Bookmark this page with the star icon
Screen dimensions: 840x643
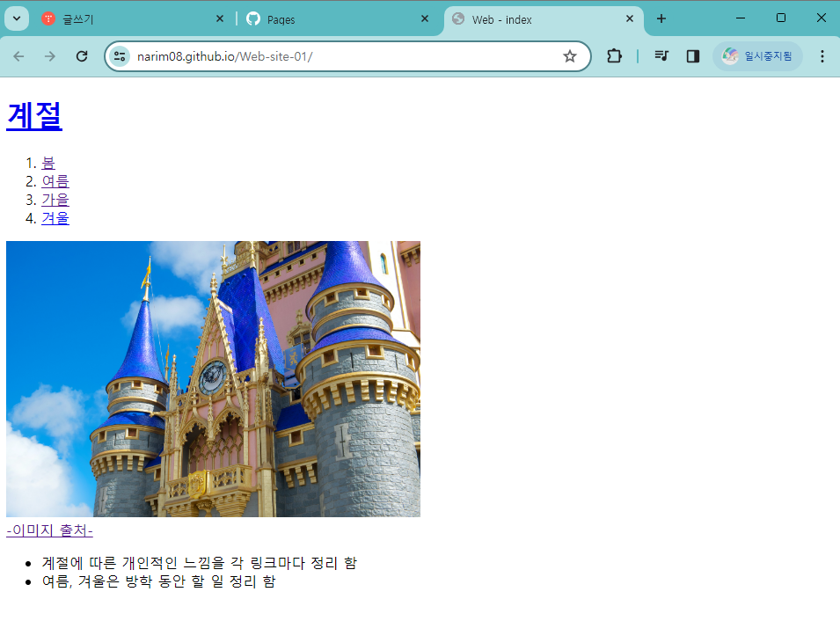coord(569,56)
